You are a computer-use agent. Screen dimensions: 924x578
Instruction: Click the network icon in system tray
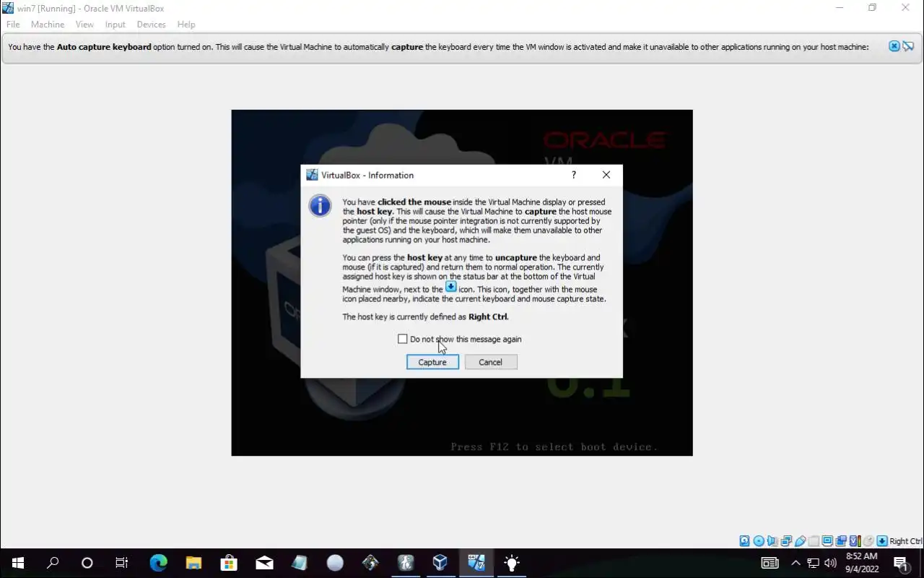(x=814, y=563)
